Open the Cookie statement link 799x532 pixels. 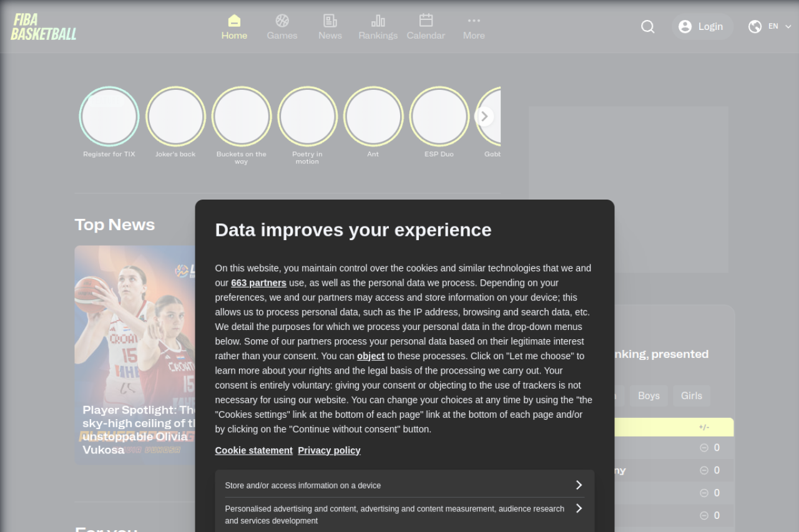click(x=254, y=450)
